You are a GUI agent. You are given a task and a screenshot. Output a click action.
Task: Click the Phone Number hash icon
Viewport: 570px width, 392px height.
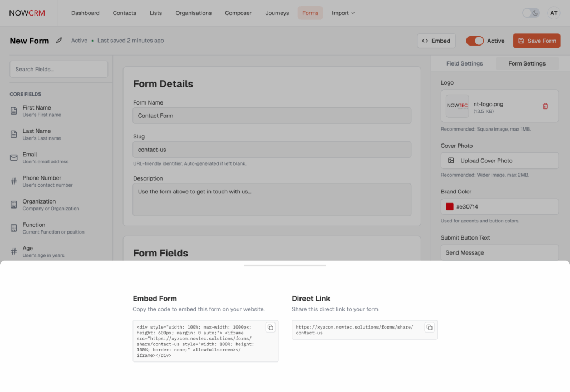(14, 181)
